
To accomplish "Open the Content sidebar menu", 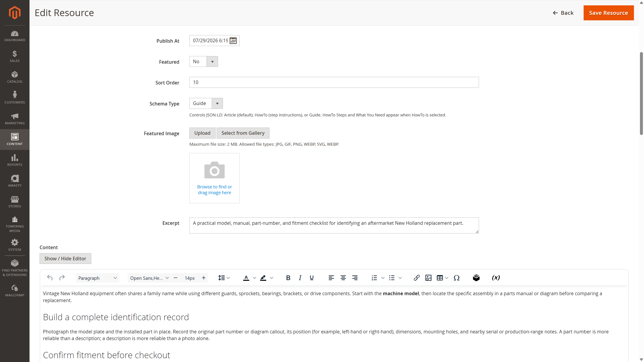I will tap(15, 140).
